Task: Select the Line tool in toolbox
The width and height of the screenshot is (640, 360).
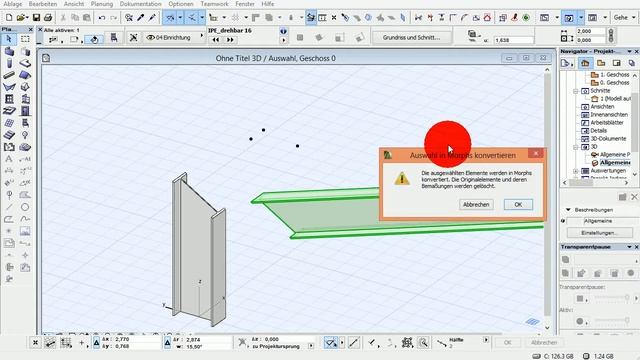Action: click(9, 207)
